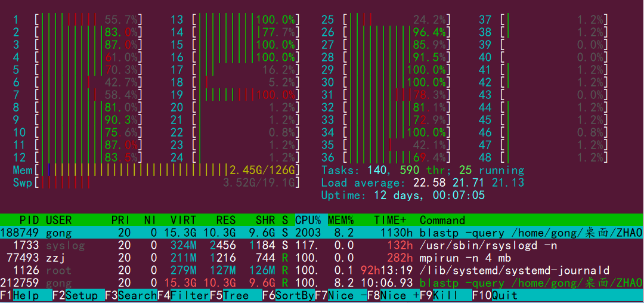This screenshot has height=303, width=644.
Task: Click the Uptime: 12 days line
Action: tap(403, 195)
